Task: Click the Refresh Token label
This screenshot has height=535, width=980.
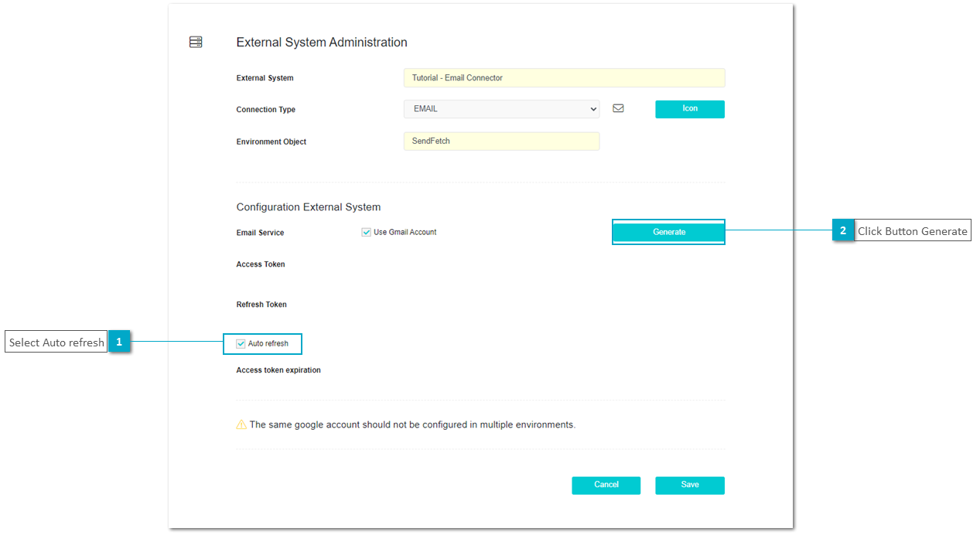Action: 261,305
